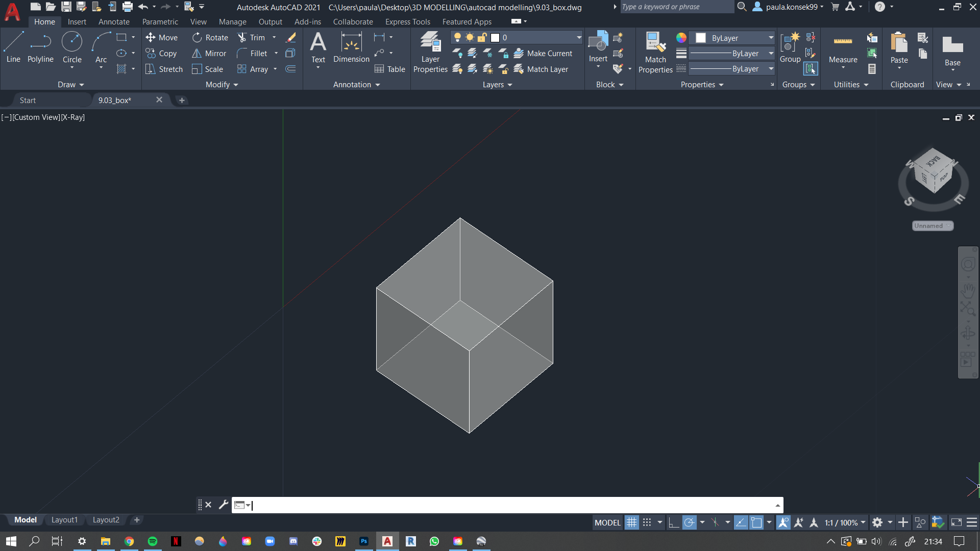The image size is (980, 551).
Task: Click the Text annotation tool
Action: click(318, 47)
